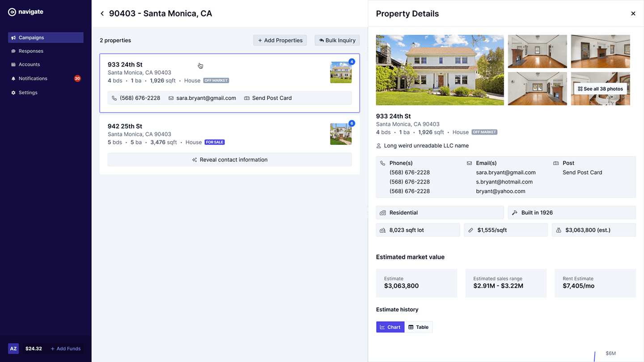See all 38 photos
644x362 pixels.
[600, 89]
